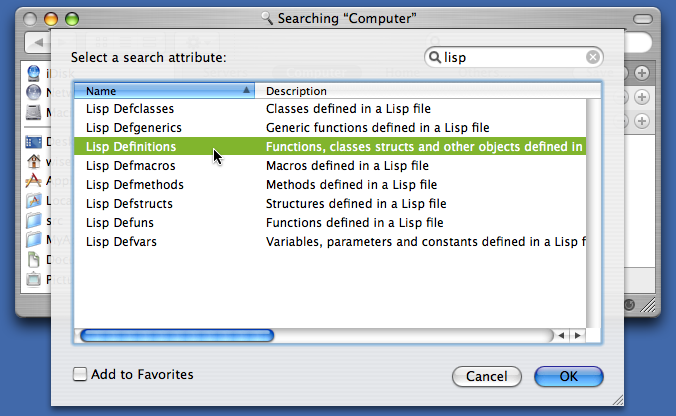The image size is (676, 416).
Task: Click inside the lisp search field
Action: coord(513,57)
